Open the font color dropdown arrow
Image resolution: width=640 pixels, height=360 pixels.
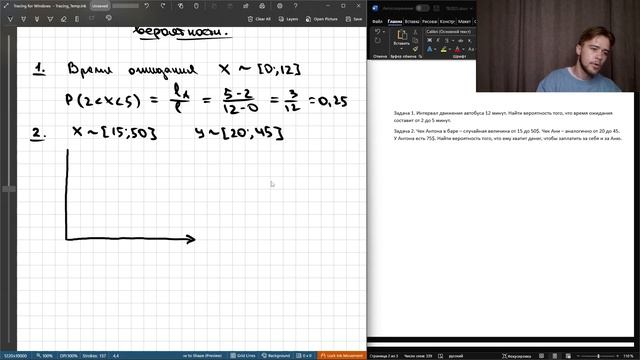coord(464,49)
